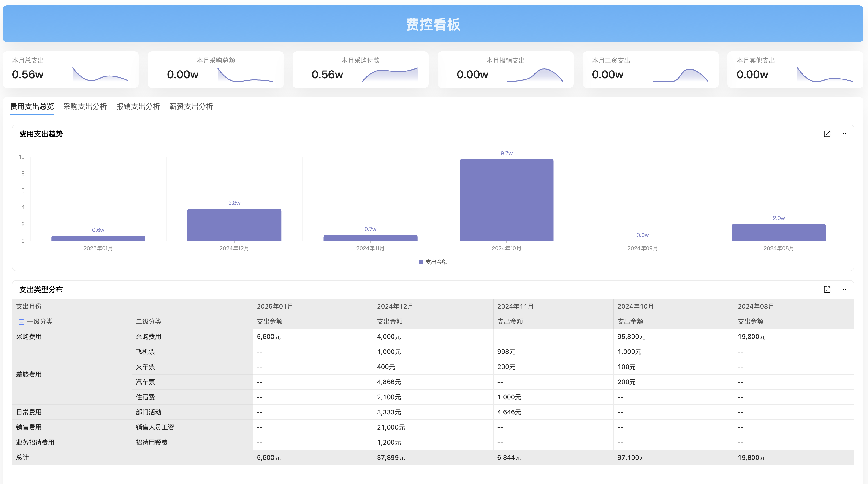
Task: Open the 费用支出趋势 chart in new window icon
Action: point(827,134)
